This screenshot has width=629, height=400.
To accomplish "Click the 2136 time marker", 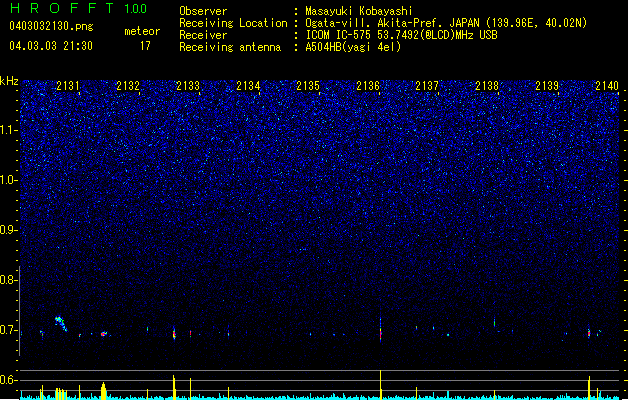I will (x=368, y=86).
